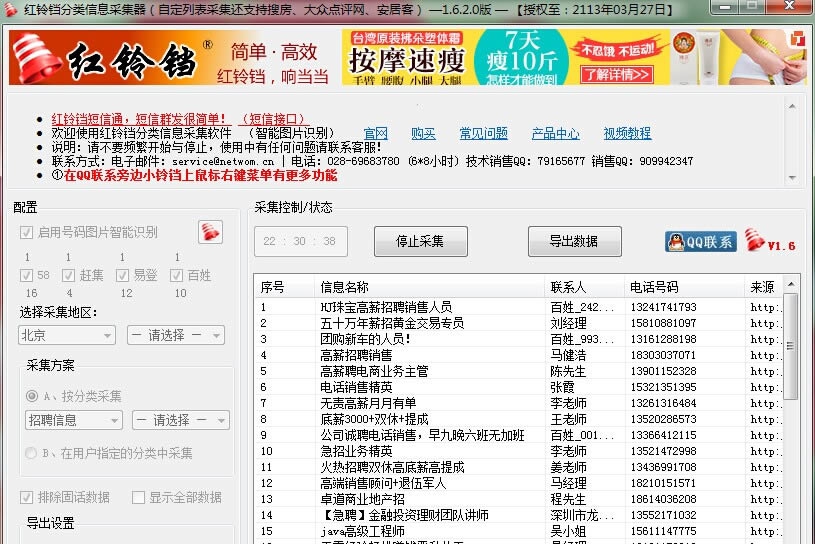Click 来源 column header
This screenshot has width=815, height=544.
tap(764, 287)
